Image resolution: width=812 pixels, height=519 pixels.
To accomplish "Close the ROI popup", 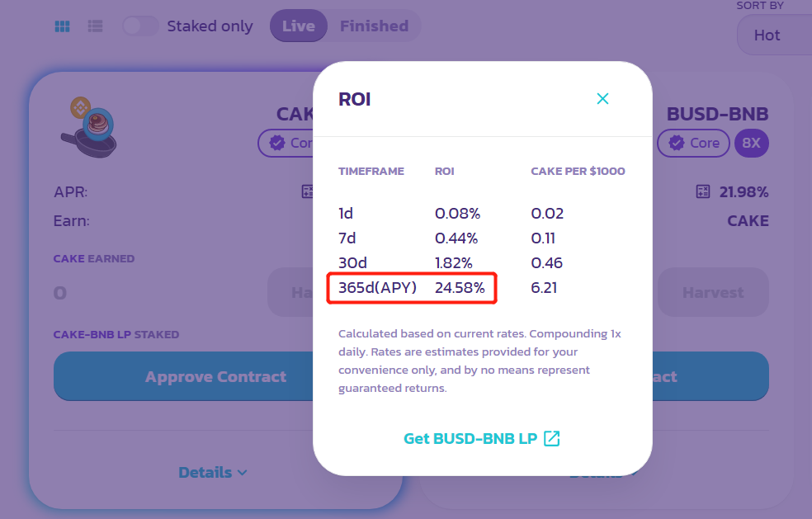I will click(602, 99).
